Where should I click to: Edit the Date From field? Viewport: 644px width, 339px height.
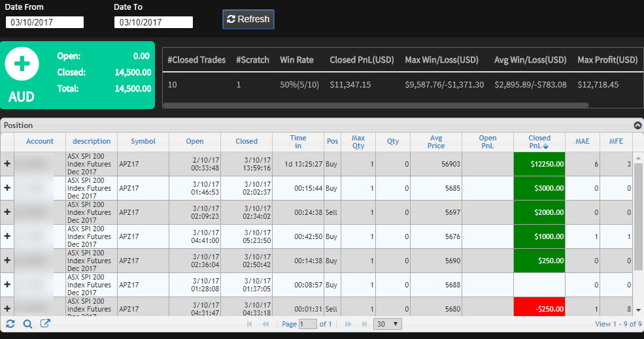click(44, 22)
